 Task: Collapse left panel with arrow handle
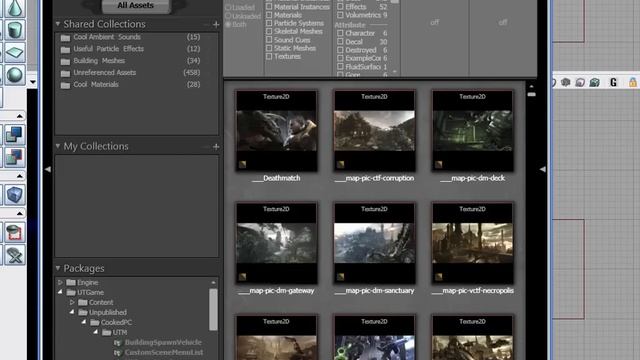[x=48, y=169]
